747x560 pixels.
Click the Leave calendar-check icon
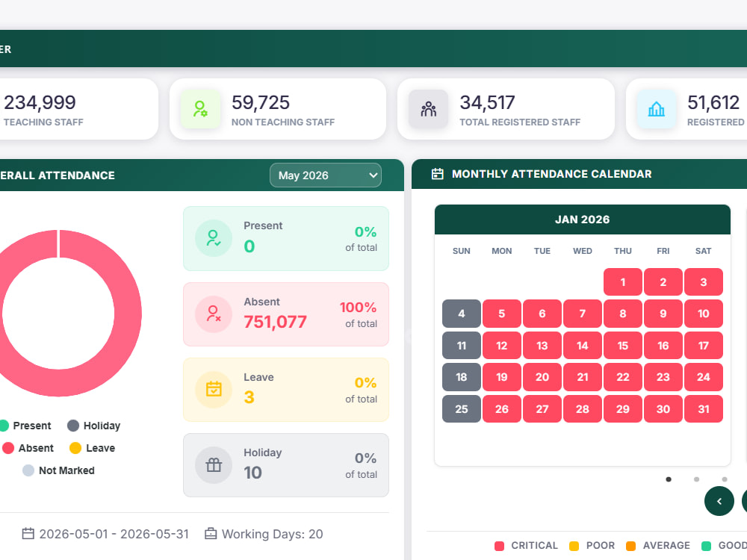(x=214, y=389)
